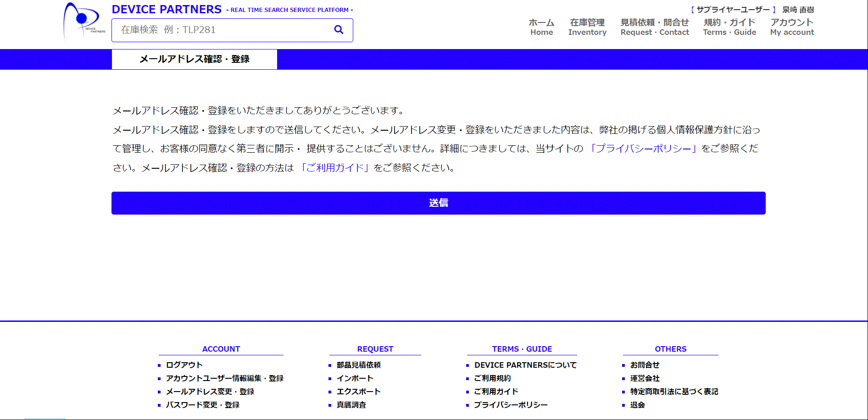868x420 pixels.
Task: Open the 見積依頼・問合せ Request menu
Action: (x=655, y=27)
